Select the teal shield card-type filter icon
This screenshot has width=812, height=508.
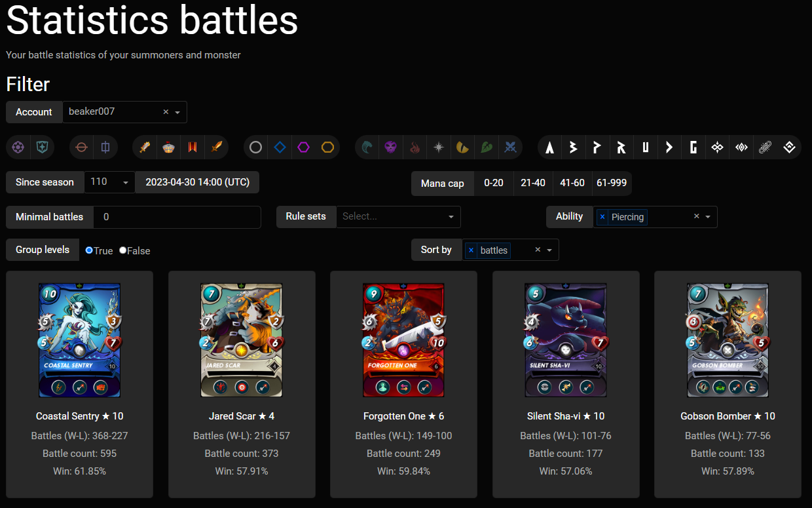pyautogui.click(x=43, y=147)
